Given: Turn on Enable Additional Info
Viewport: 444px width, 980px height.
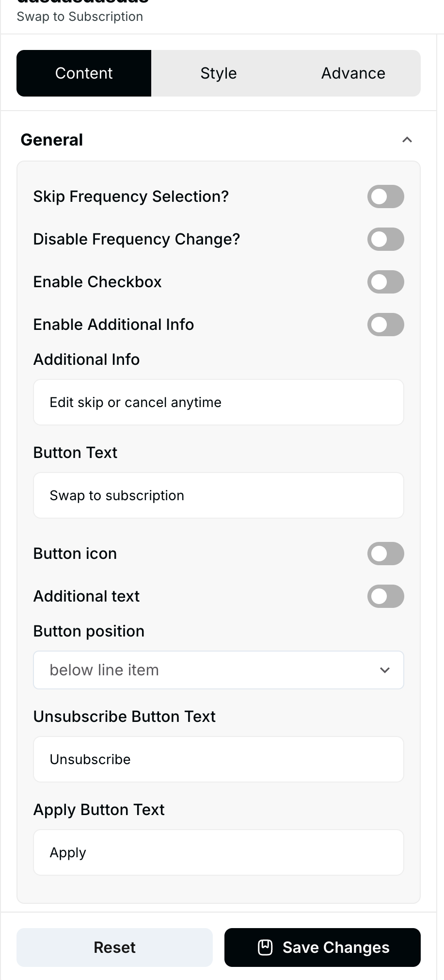Looking at the screenshot, I should [x=385, y=325].
